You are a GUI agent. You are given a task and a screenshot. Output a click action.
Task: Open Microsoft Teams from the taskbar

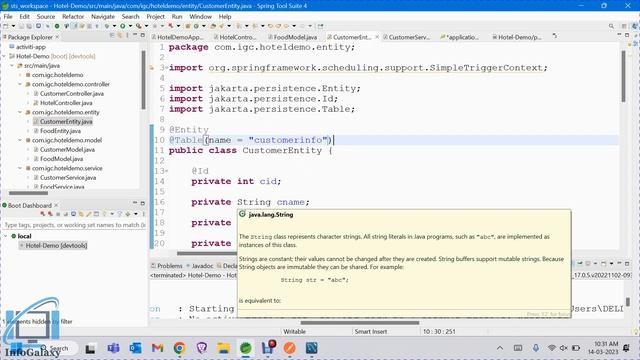coord(113,348)
